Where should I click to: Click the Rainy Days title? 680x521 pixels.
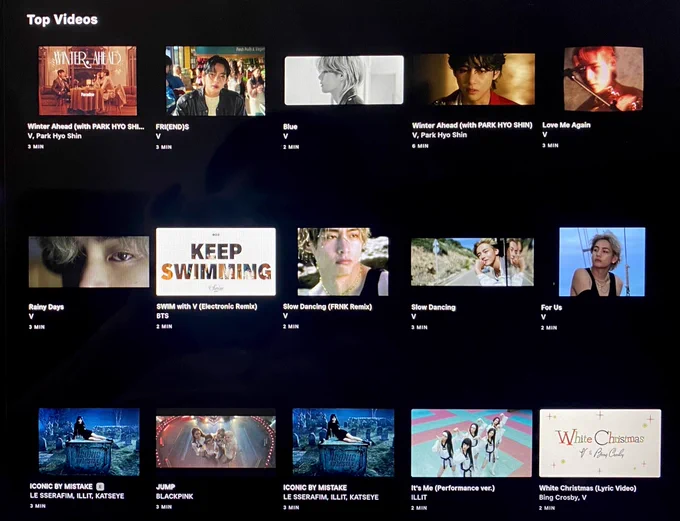click(x=46, y=307)
